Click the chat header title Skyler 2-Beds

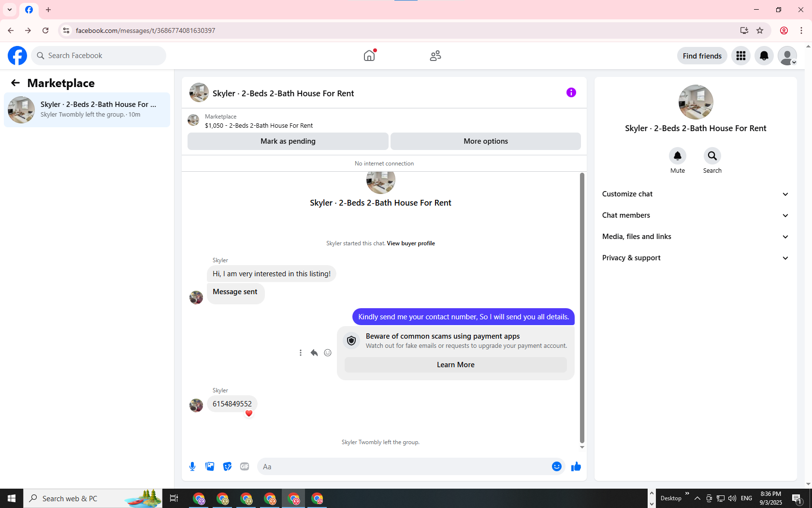click(x=283, y=93)
